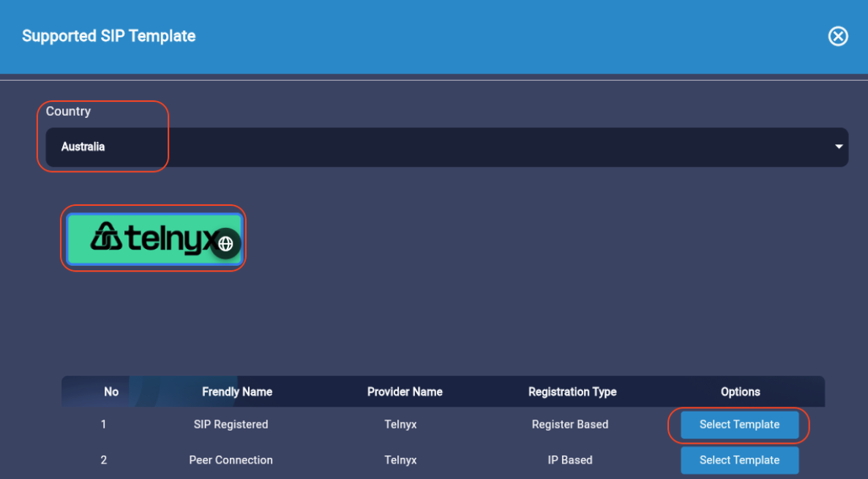Click the Options column header
Screen dimensions: 868x479
740,392
